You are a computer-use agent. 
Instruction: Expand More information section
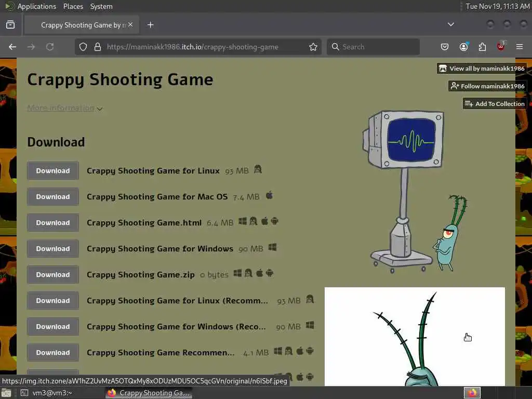(65, 108)
